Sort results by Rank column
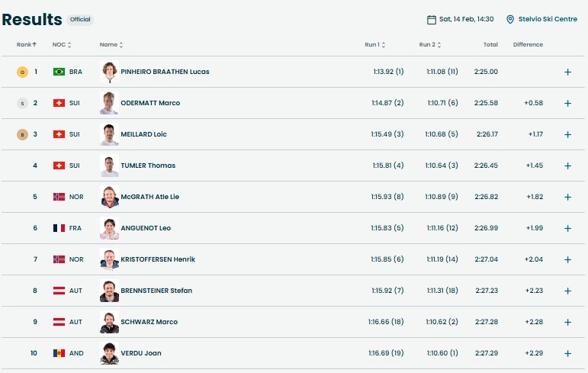 [27, 45]
